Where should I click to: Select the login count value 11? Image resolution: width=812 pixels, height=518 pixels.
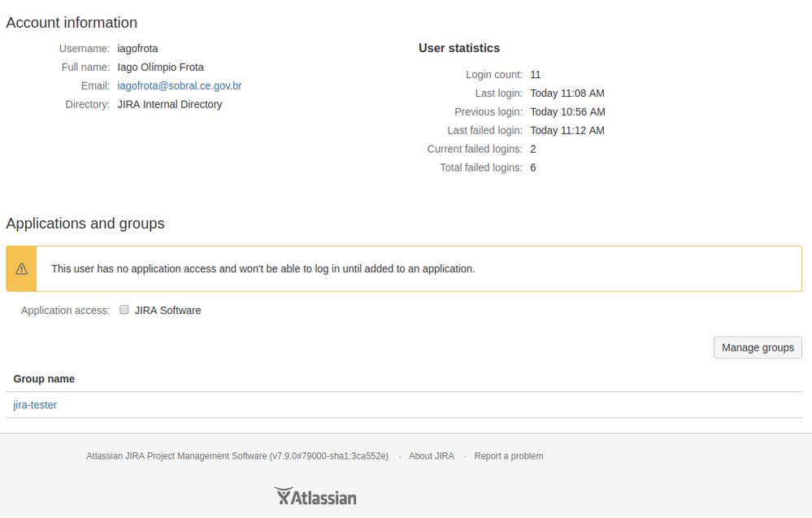pos(535,74)
